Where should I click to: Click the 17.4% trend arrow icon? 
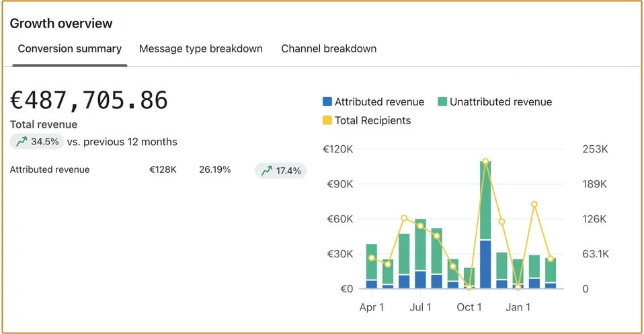tap(267, 171)
